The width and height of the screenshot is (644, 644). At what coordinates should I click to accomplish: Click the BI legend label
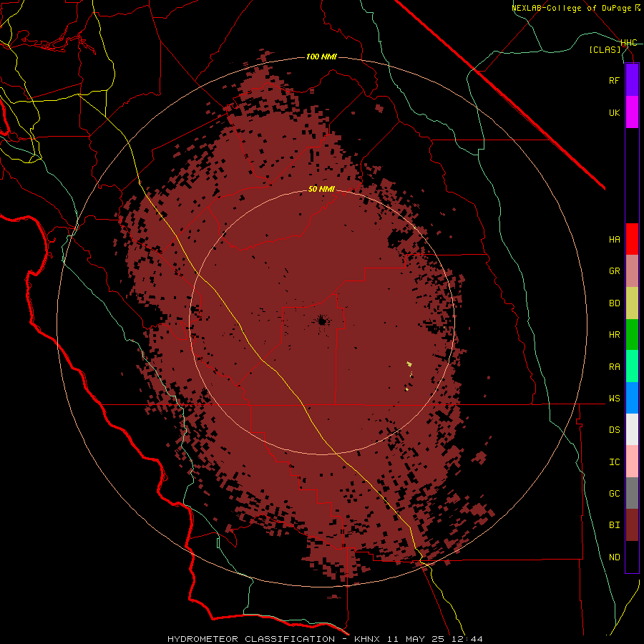(614, 525)
